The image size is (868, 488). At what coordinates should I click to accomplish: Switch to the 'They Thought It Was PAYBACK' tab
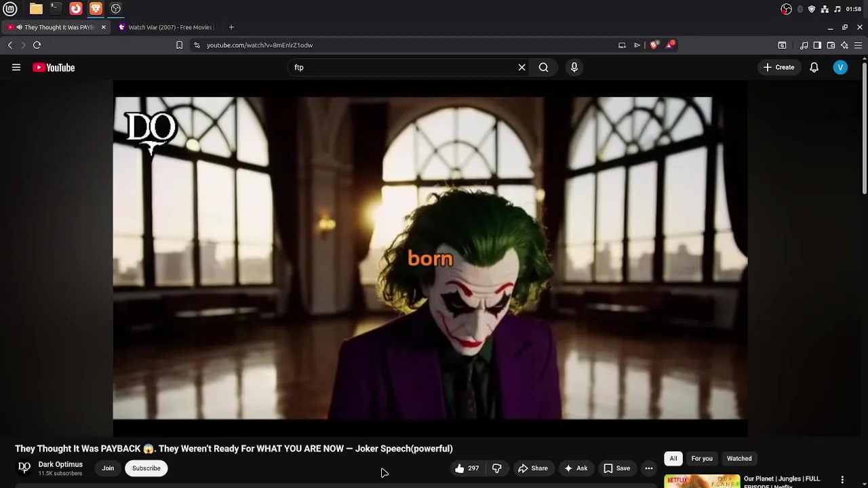(54, 27)
